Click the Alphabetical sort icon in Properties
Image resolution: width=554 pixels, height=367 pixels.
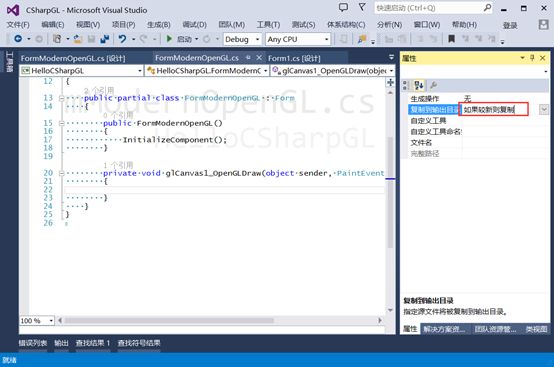[x=419, y=85]
